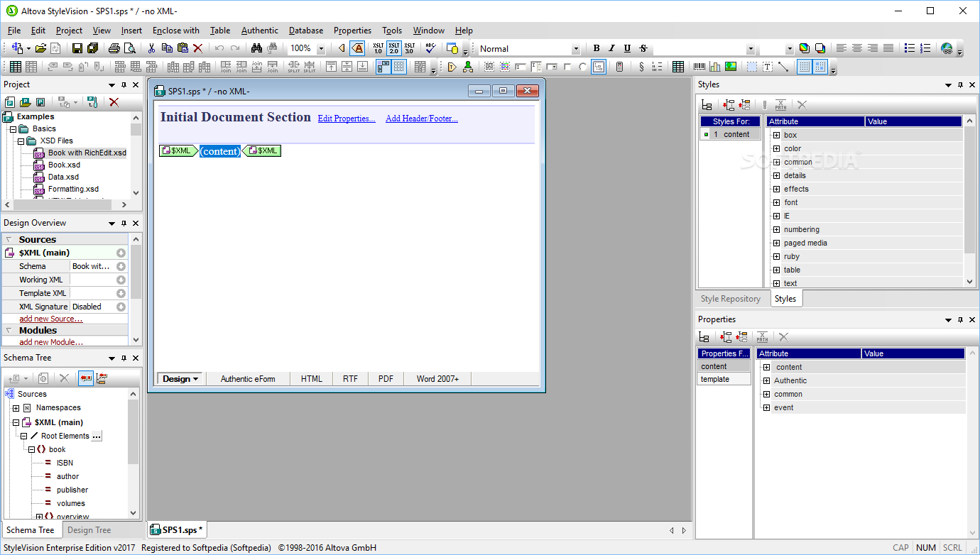Click the Numbered list icon
This screenshot has height=555, width=980.
coord(925,48)
